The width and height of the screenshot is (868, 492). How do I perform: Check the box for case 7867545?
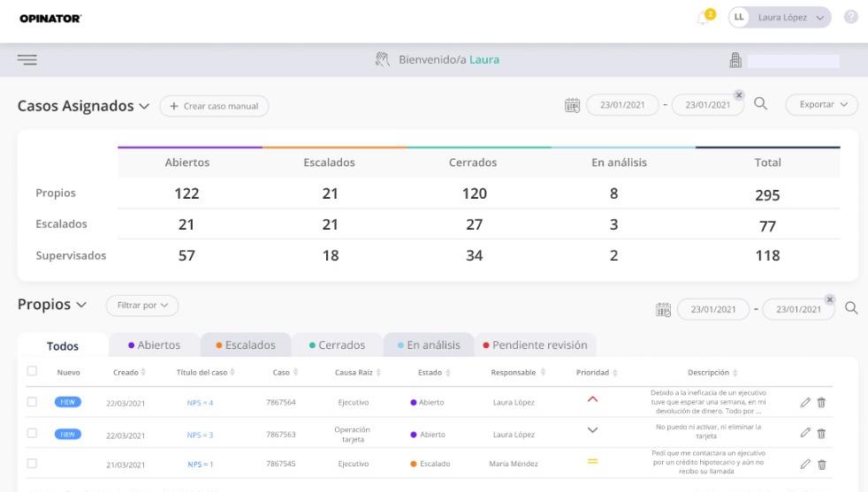pos(32,463)
